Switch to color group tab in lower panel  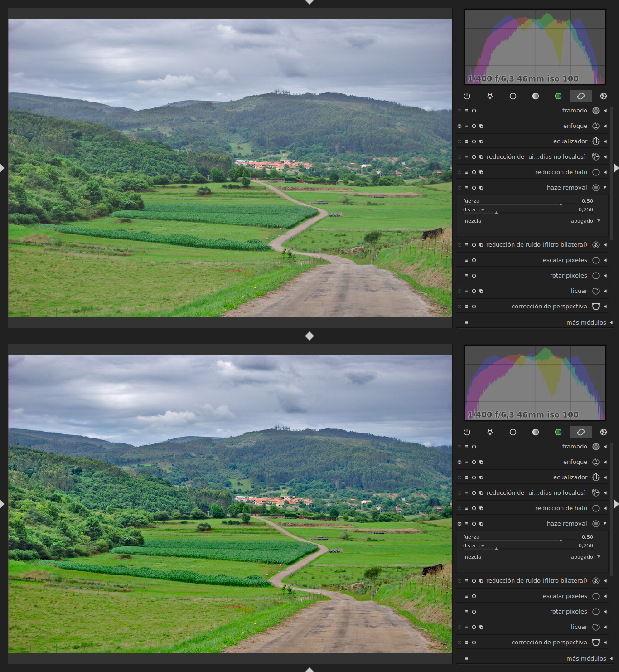coord(558,432)
